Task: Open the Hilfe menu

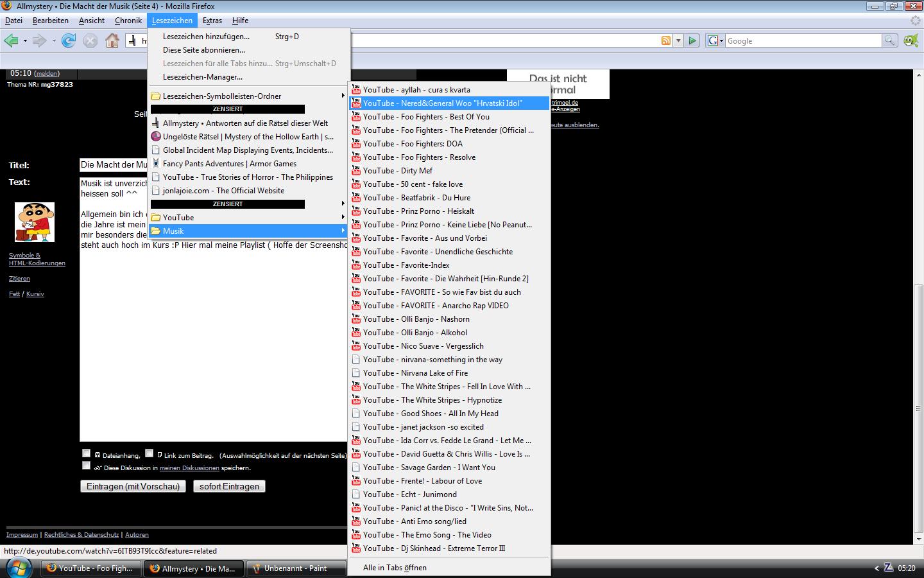Action: click(240, 21)
